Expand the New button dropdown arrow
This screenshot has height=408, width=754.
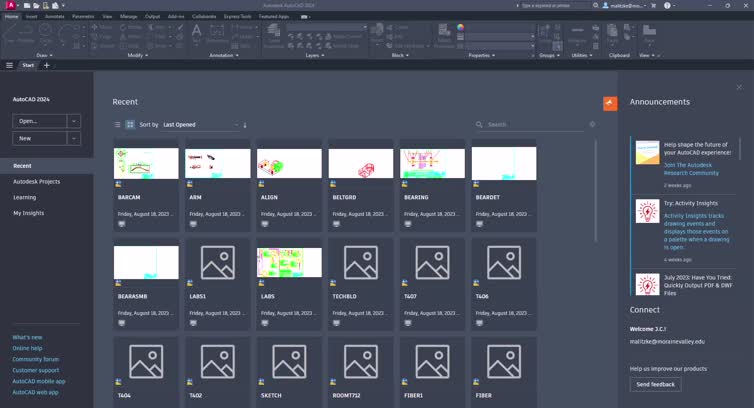(x=74, y=139)
